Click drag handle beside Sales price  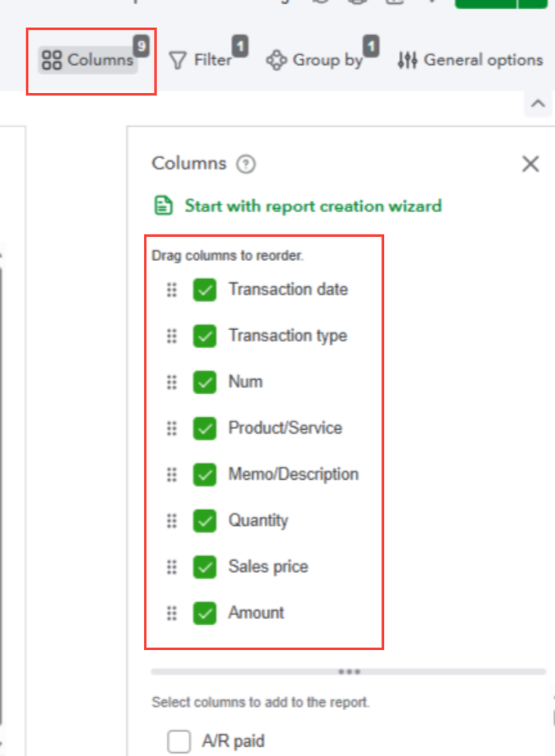pos(172,567)
